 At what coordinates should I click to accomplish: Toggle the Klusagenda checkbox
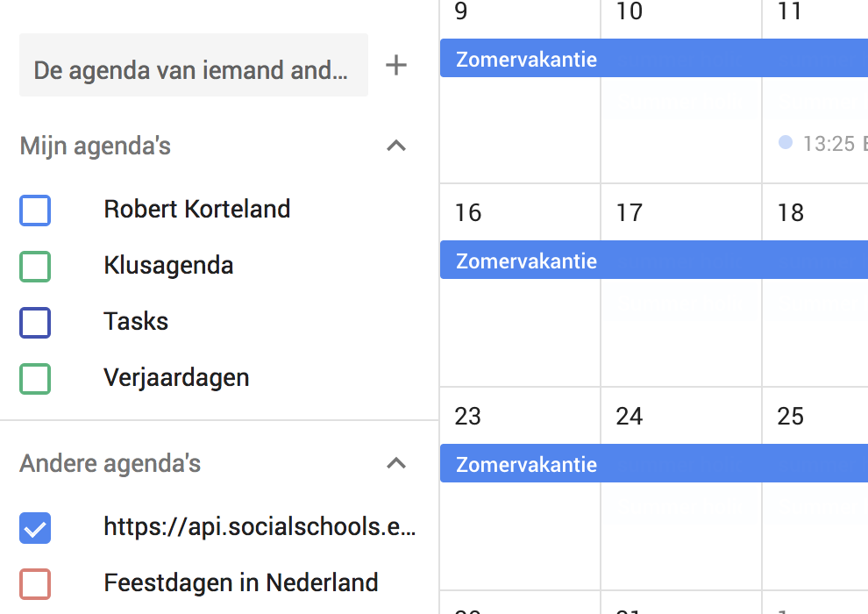coord(35,267)
